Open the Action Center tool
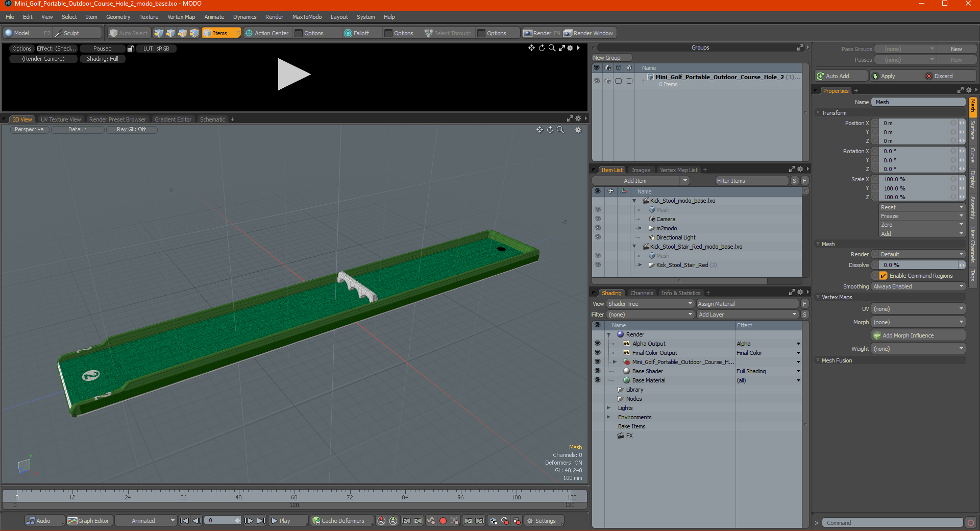 click(x=267, y=33)
